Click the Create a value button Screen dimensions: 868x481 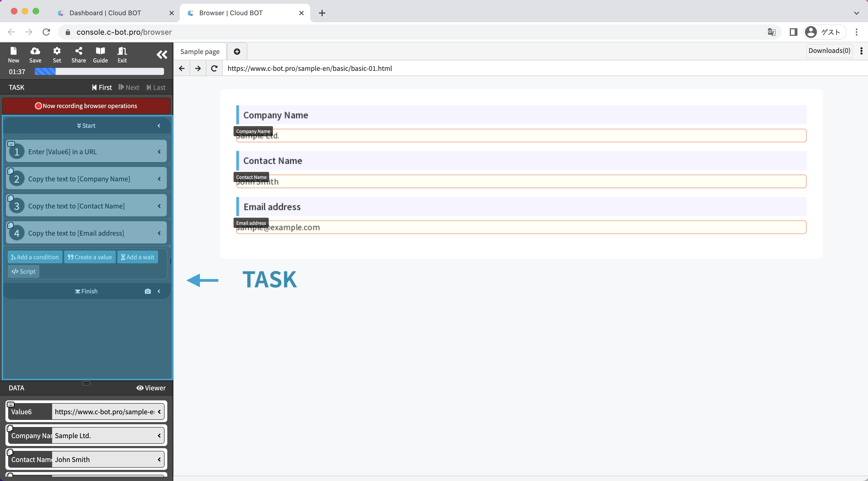coord(90,257)
